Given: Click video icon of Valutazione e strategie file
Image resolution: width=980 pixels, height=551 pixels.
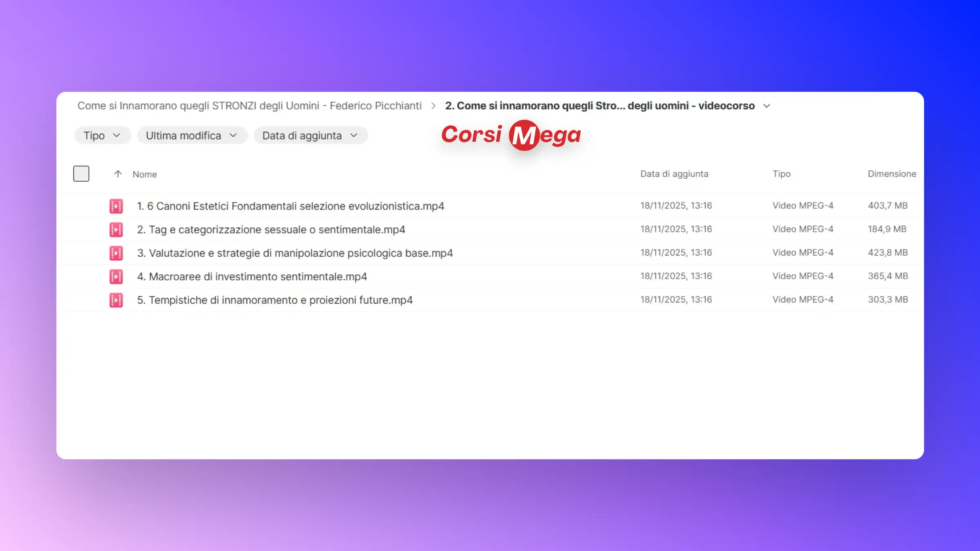Looking at the screenshot, I should [x=116, y=253].
